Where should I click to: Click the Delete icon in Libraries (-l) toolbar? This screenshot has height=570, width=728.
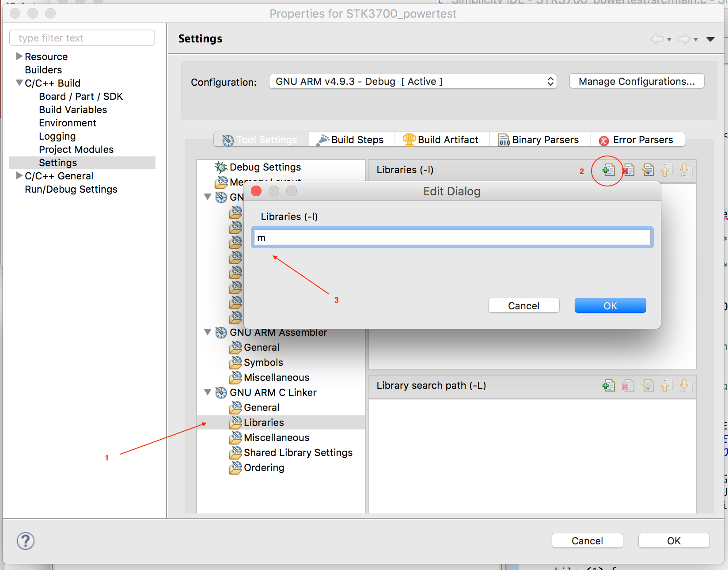click(628, 170)
